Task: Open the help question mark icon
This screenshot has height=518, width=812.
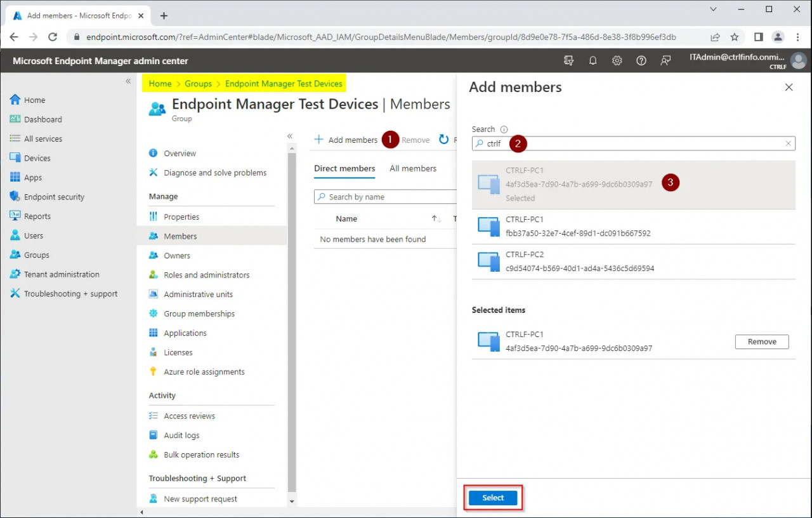Action: (x=641, y=61)
